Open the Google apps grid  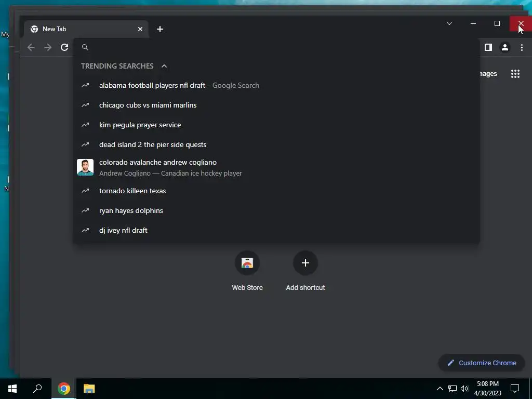515,74
